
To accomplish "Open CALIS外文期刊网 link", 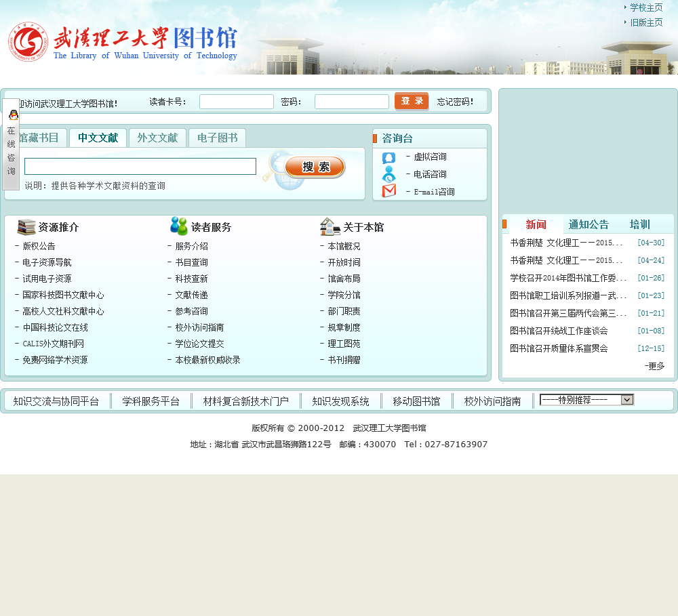I will point(53,344).
